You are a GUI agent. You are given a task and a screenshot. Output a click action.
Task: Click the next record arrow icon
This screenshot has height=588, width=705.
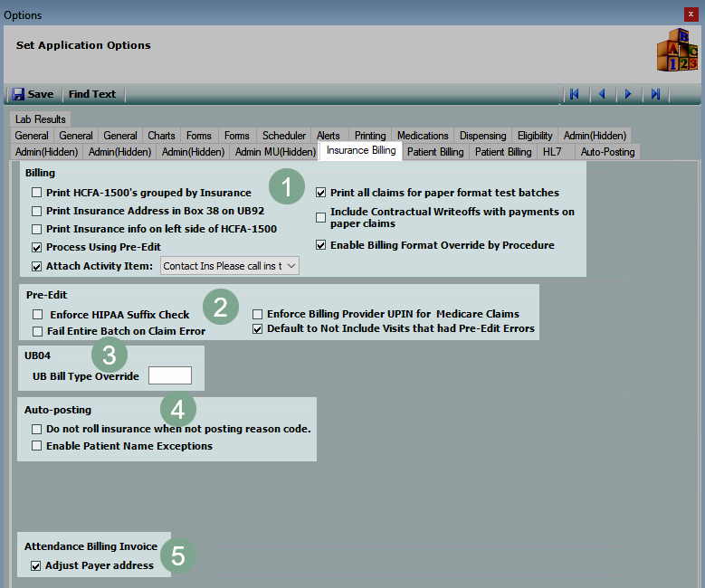[x=628, y=94]
